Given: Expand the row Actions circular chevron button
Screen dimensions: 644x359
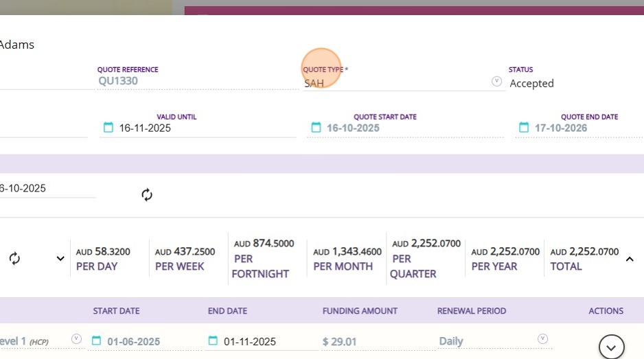Looking at the screenshot, I should [611, 347].
